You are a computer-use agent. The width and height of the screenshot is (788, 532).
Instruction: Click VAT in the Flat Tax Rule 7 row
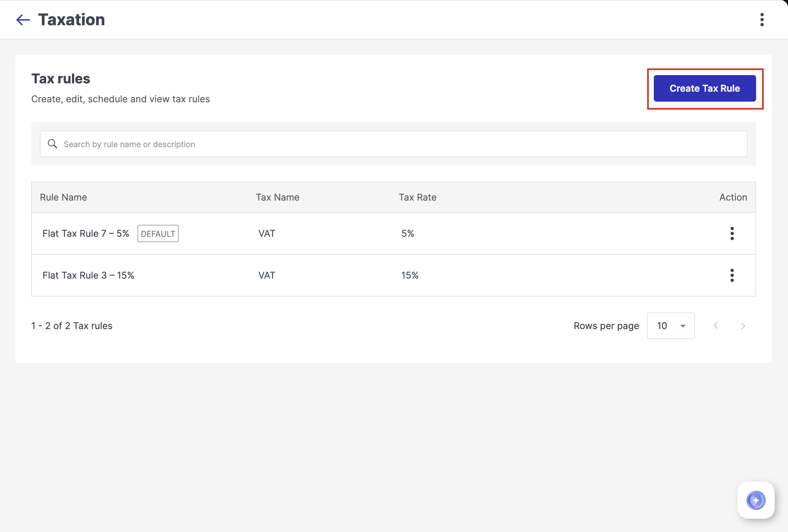pos(267,233)
